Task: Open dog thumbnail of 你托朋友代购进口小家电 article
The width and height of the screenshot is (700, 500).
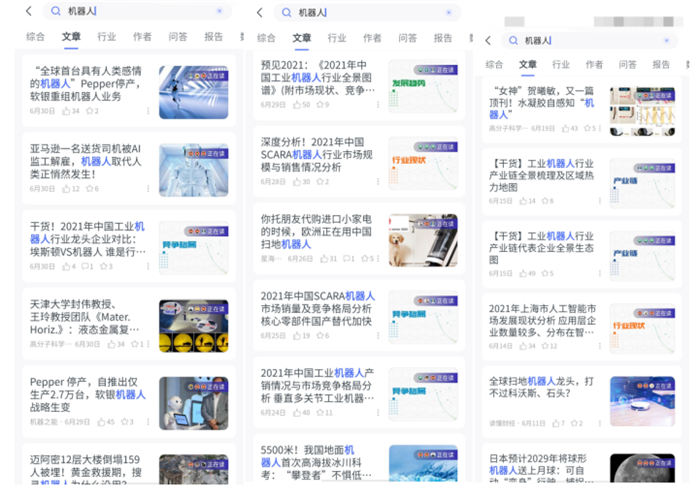Action: (x=423, y=240)
